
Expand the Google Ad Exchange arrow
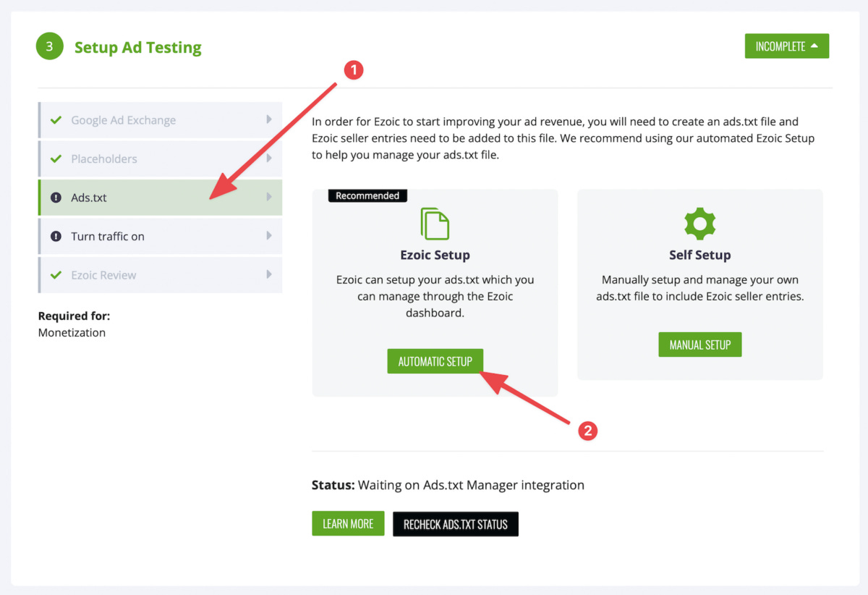269,119
